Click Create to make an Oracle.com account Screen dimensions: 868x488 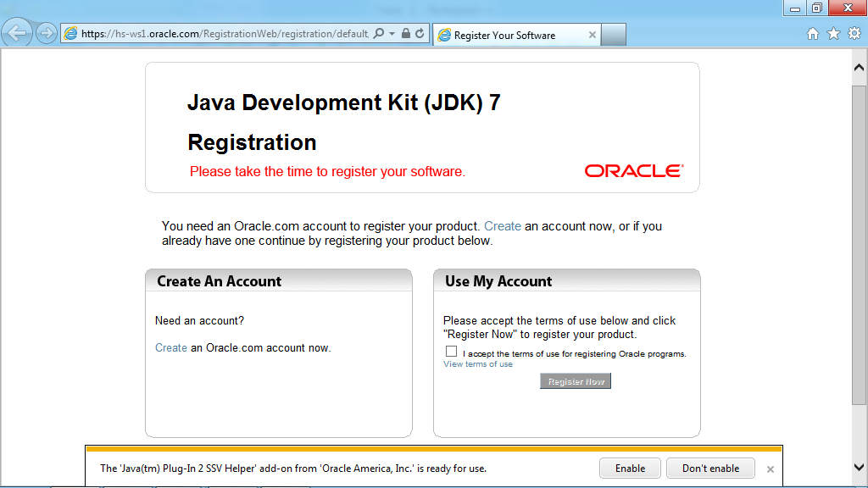pyautogui.click(x=170, y=347)
